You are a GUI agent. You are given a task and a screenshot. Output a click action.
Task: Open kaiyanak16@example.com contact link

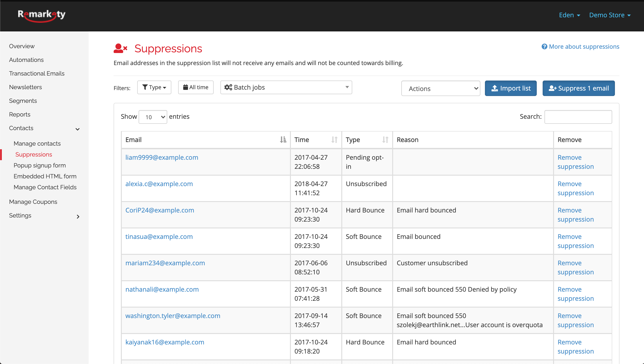165,342
